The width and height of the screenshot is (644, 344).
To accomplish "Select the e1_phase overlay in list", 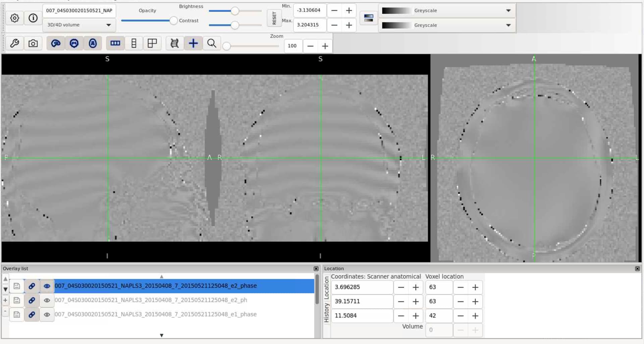I will pyautogui.click(x=156, y=314).
